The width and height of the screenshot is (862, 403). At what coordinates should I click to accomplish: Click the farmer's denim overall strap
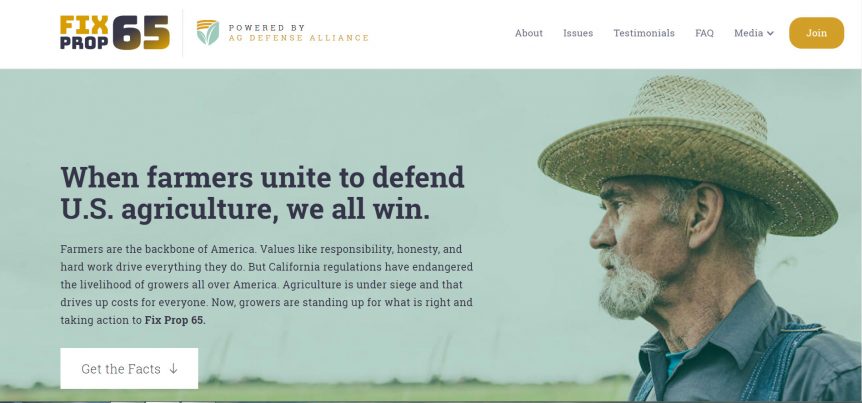[x=781, y=360]
